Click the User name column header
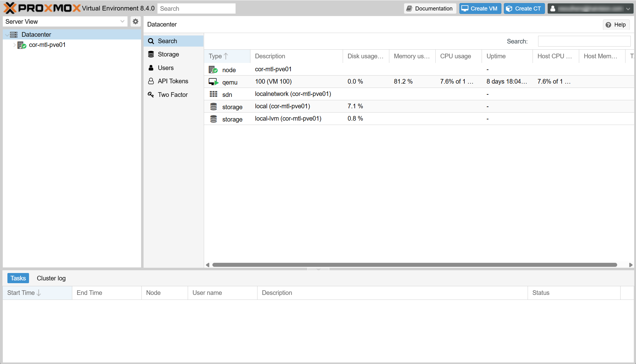Screen dimensions: 636x364 click(223, 293)
